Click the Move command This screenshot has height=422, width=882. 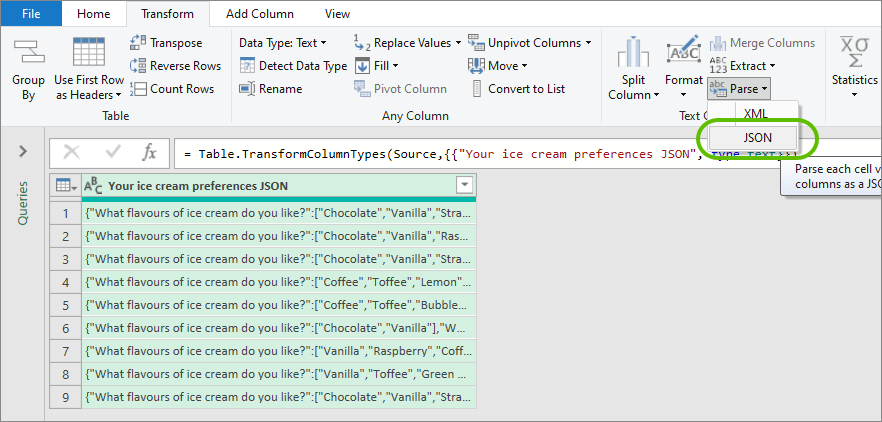tap(498, 66)
